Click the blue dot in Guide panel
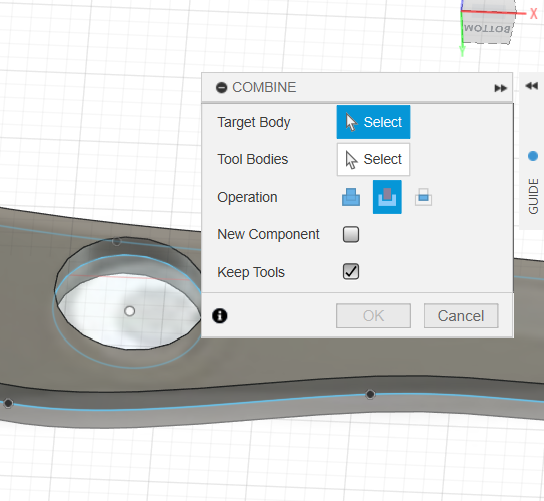The image size is (544, 501). [x=533, y=156]
